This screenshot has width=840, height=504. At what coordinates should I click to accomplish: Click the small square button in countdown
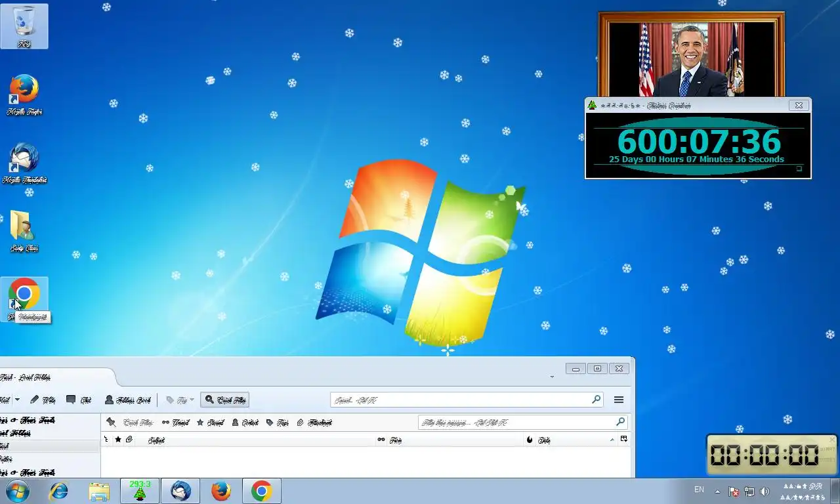tap(799, 169)
